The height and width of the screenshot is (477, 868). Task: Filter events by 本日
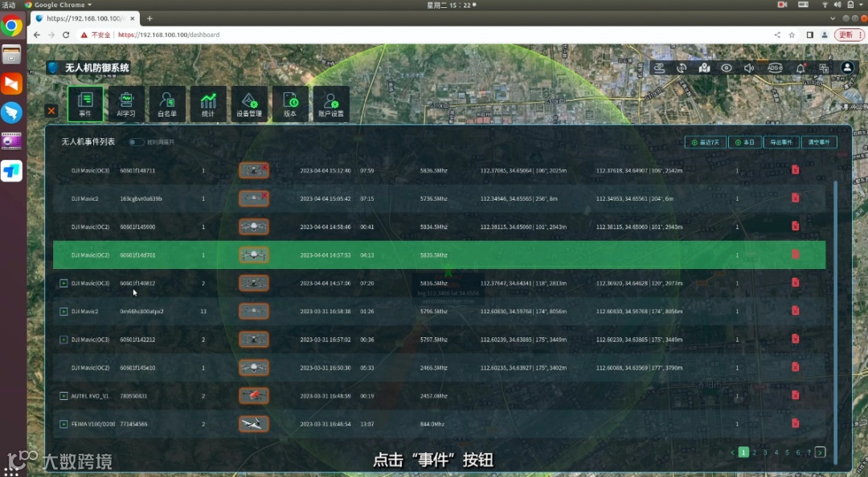pos(744,142)
